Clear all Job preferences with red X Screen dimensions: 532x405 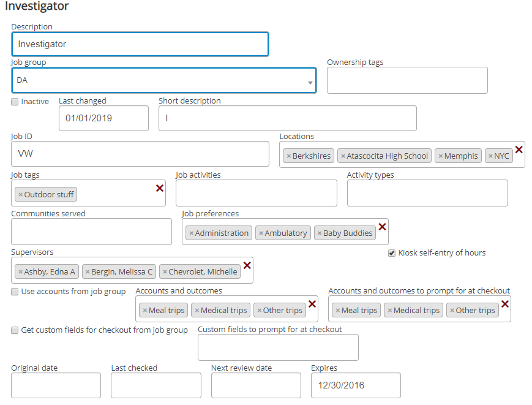[x=382, y=227]
